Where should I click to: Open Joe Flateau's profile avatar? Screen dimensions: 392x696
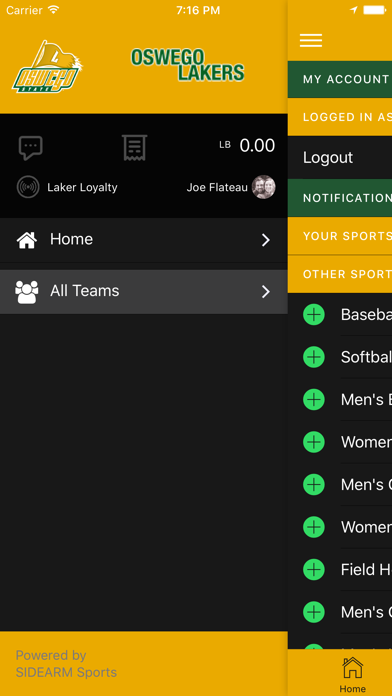(264, 187)
